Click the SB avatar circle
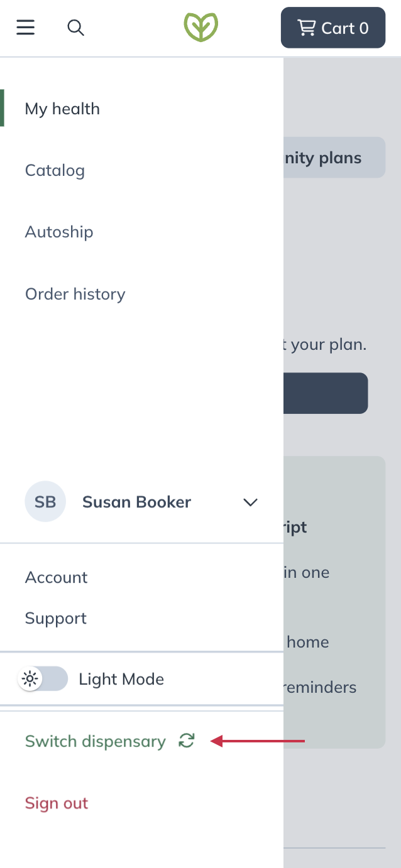The image size is (401, 868). [45, 502]
